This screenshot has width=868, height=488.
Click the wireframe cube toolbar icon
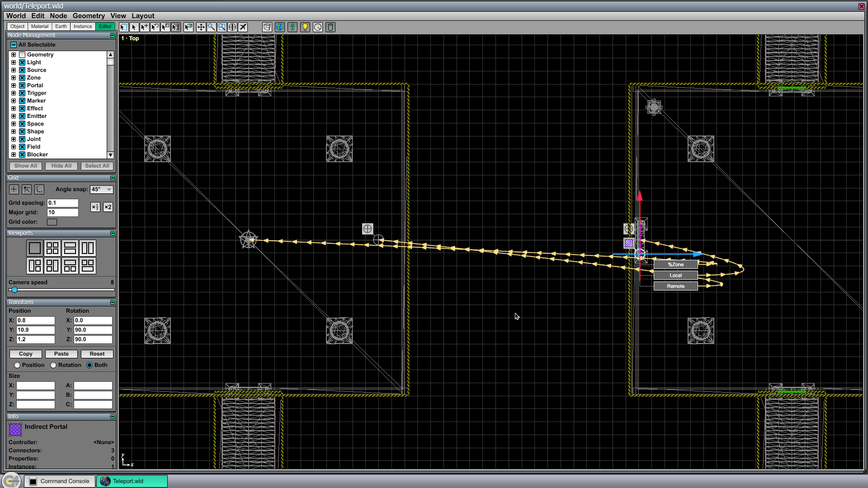tap(267, 27)
